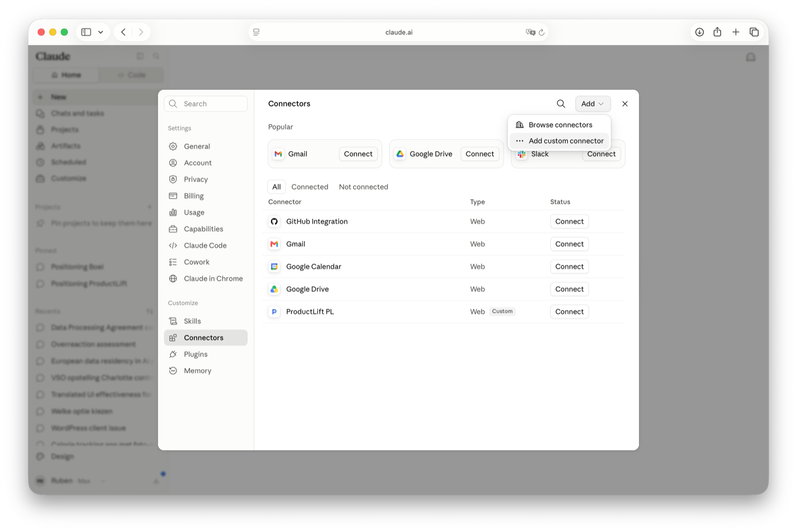The height and width of the screenshot is (532, 797).
Task: Click the ProductLift PL logo icon
Action: (x=274, y=312)
